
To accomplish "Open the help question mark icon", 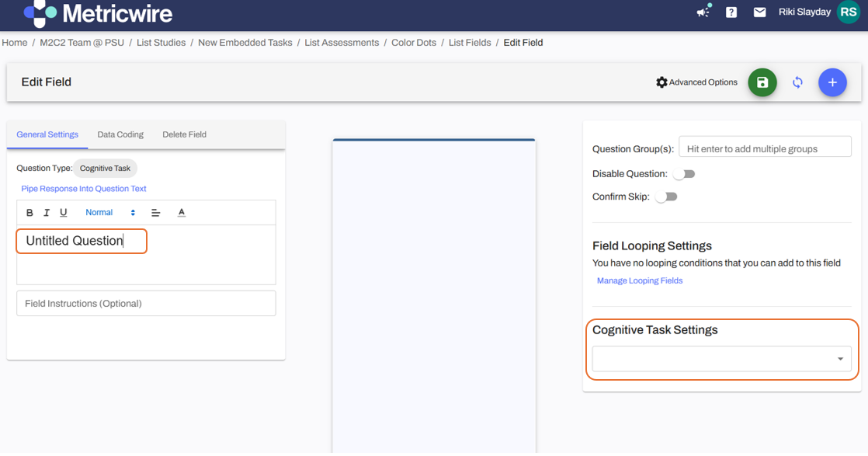I will tap(731, 12).
